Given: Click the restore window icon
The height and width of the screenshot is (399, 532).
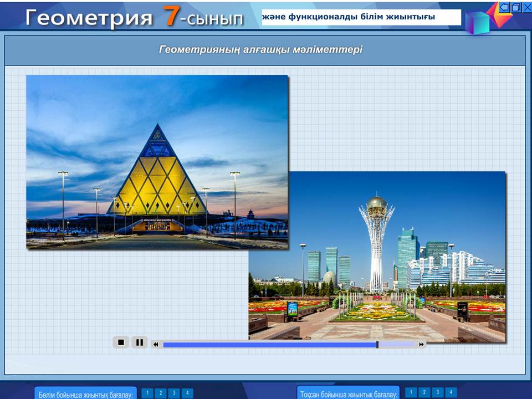Looking at the screenshot, I should click(516, 7).
